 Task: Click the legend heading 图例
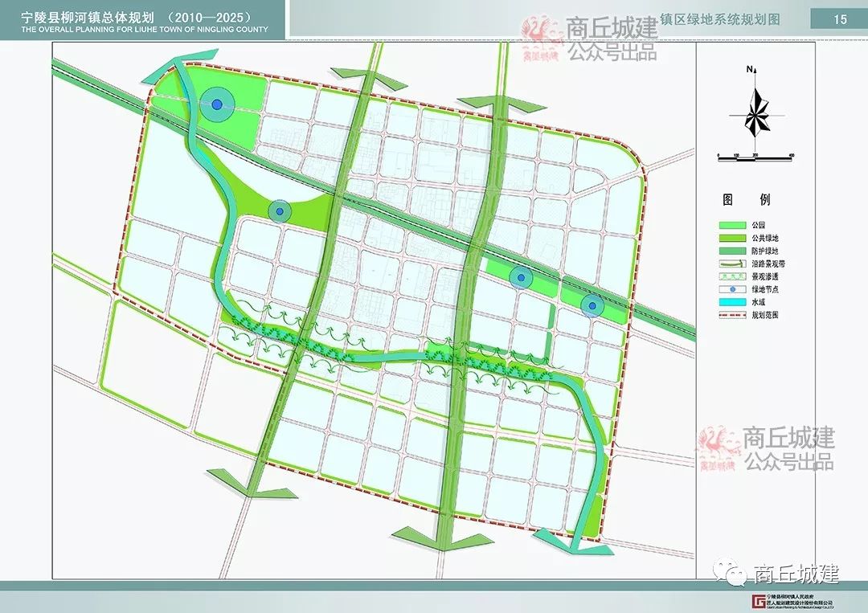tap(747, 200)
